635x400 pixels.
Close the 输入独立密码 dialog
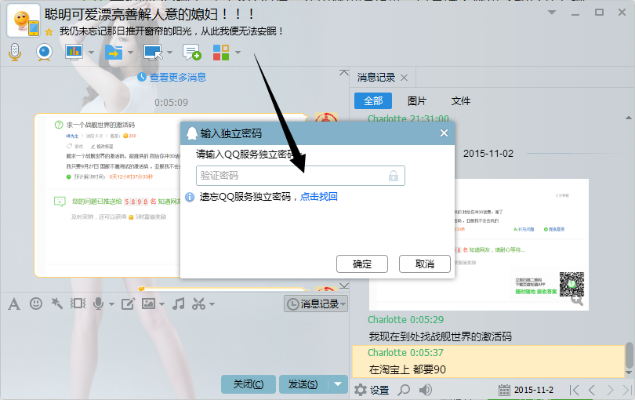(444, 133)
